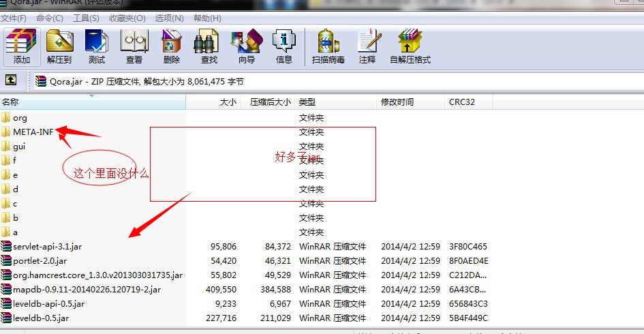Click 文件夹 type cell of org row
This screenshot has height=334, width=644.
point(311,118)
